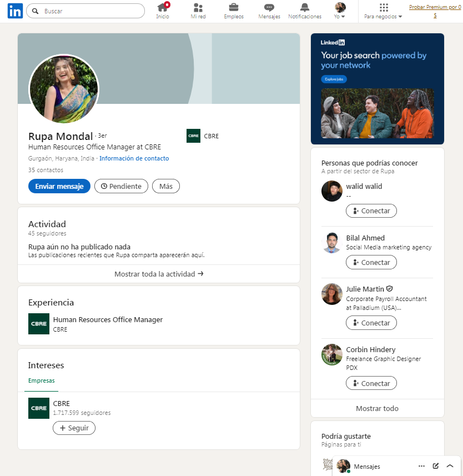Click Rupa Mondal name heading

[61, 136]
